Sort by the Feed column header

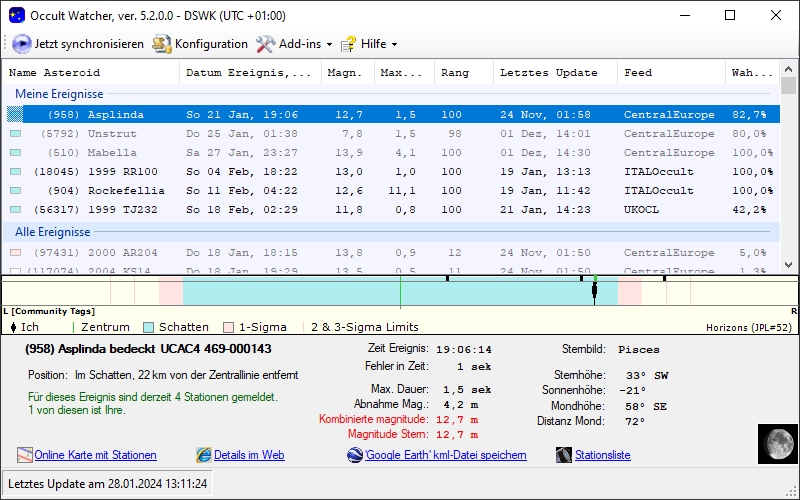coord(638,73)
